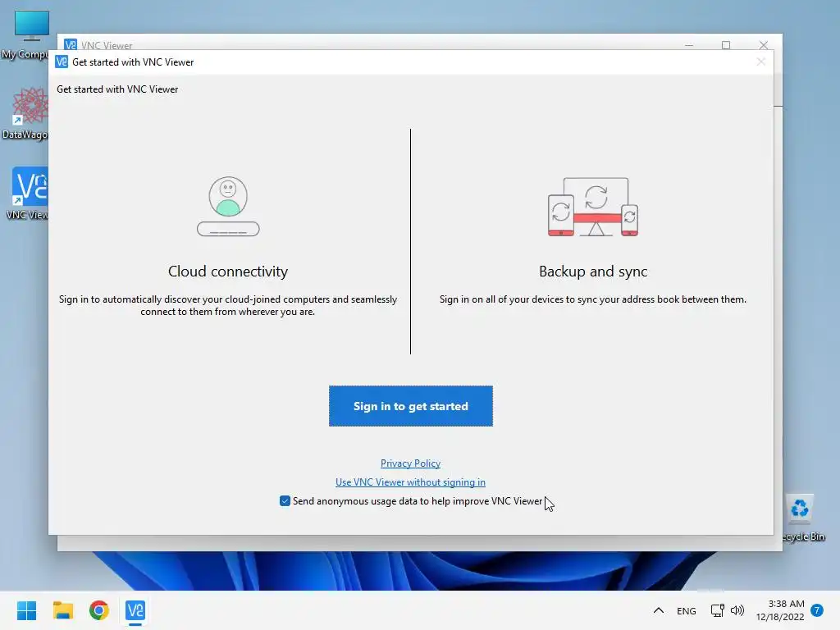The width and height of the screenshot is (840, 630).
Task: Show hidden icons in the system tray
Action: coord(659,610)
